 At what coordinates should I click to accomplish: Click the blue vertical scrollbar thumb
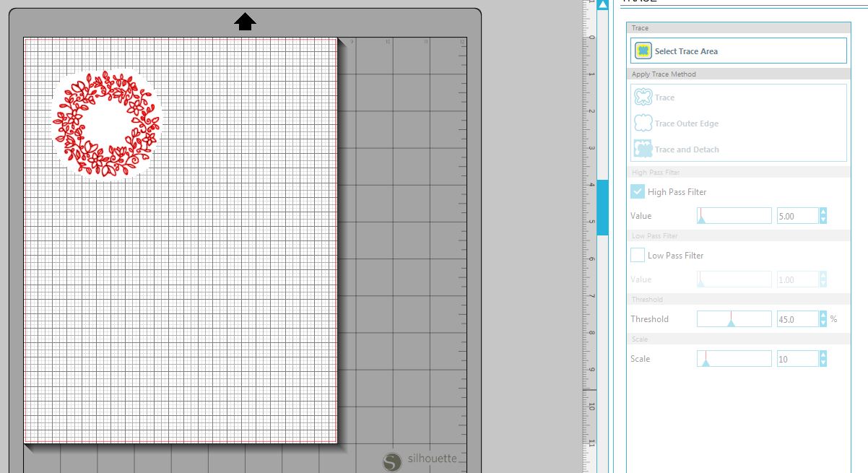pos(602,207)
